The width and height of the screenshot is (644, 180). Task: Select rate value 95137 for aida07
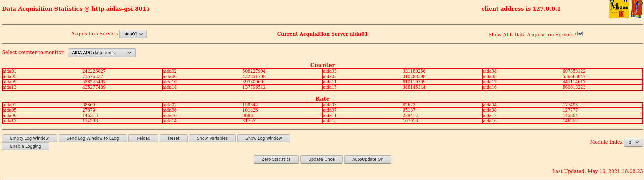tap(409, 110)
